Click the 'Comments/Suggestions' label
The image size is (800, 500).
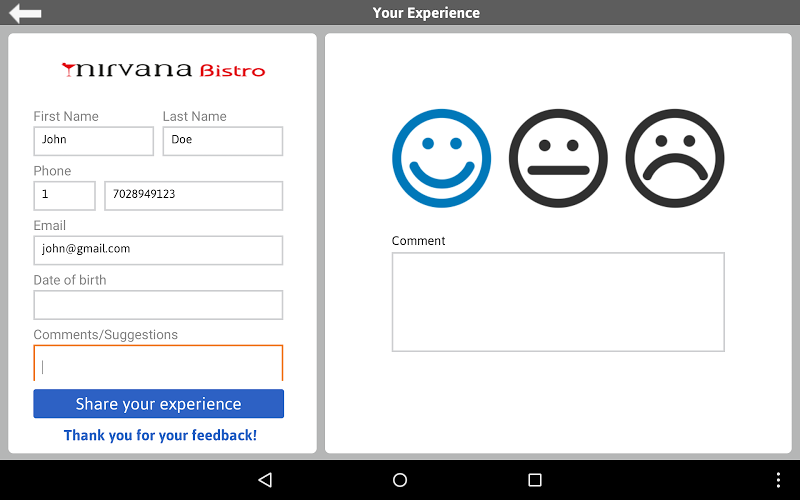[x=106, y=335]
